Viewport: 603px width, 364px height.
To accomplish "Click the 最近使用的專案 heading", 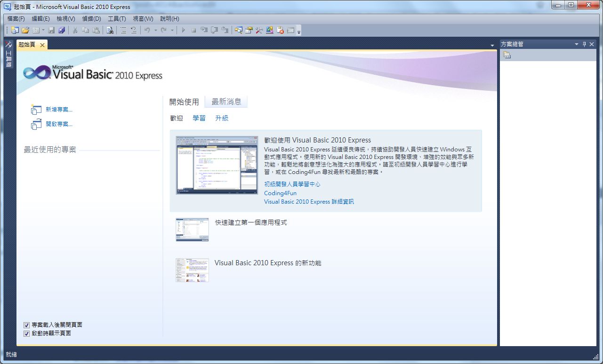I will click(x=50, y=150).
